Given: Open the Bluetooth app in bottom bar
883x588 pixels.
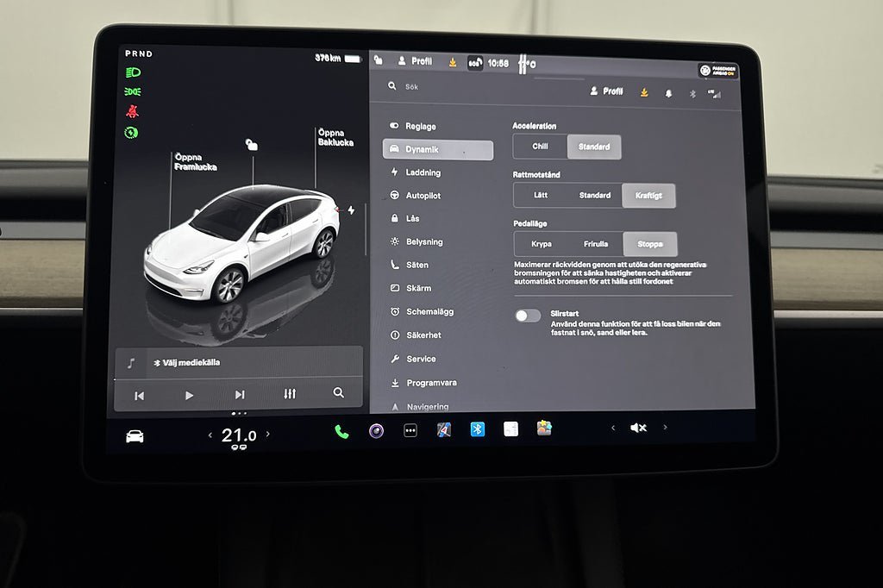Looking at the screenshot, I should (478, 429).
